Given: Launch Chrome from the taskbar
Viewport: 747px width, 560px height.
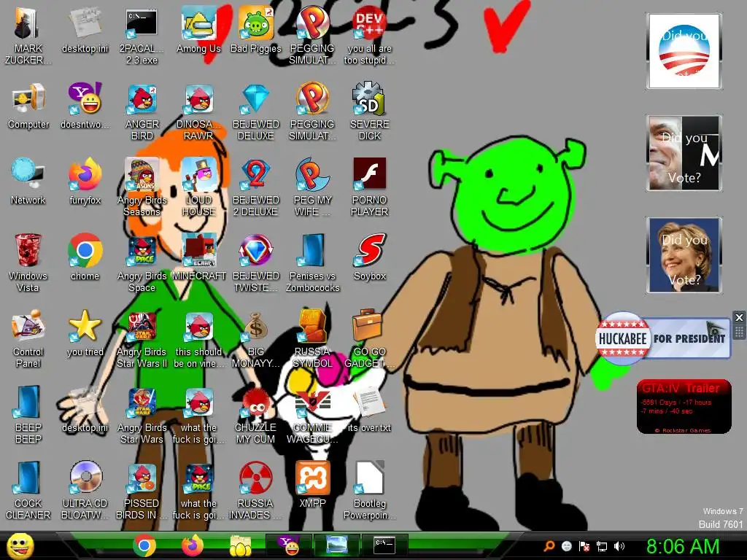Looking at the screenshot, I should tap(144, 545).
